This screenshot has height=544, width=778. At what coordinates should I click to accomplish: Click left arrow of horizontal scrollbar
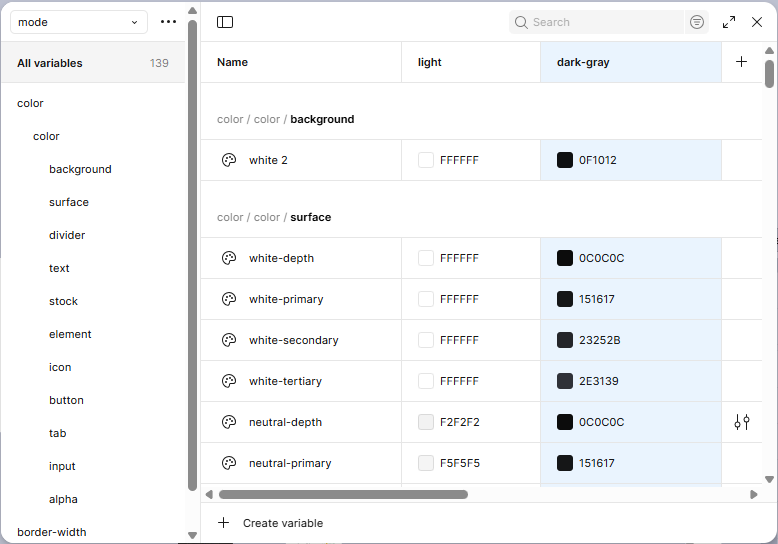point(209,494)
